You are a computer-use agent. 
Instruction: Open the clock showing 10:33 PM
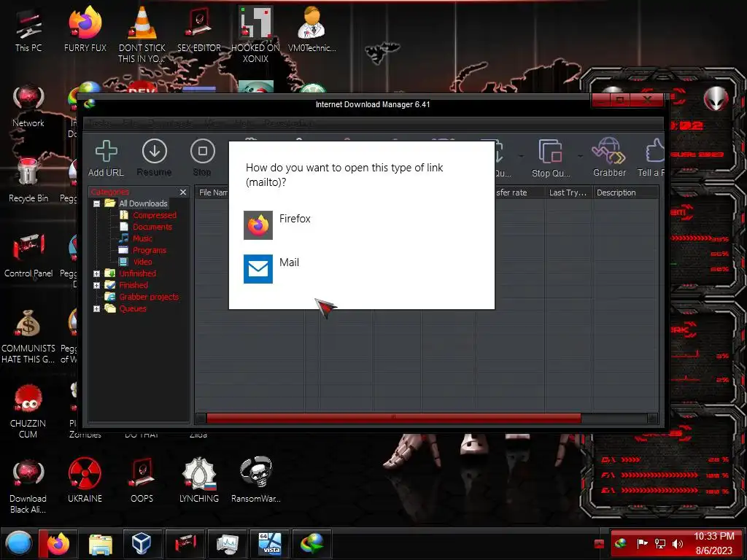tap(713, 543)
